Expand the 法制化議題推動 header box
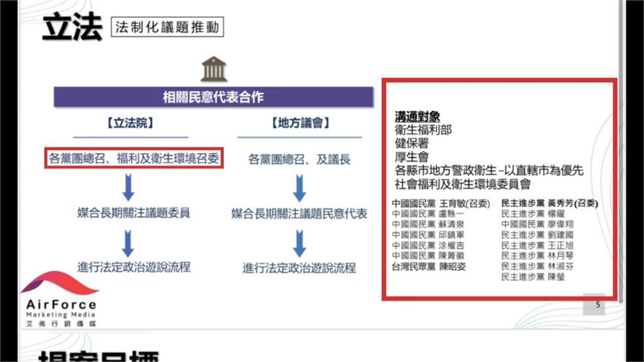 point(167,26)
